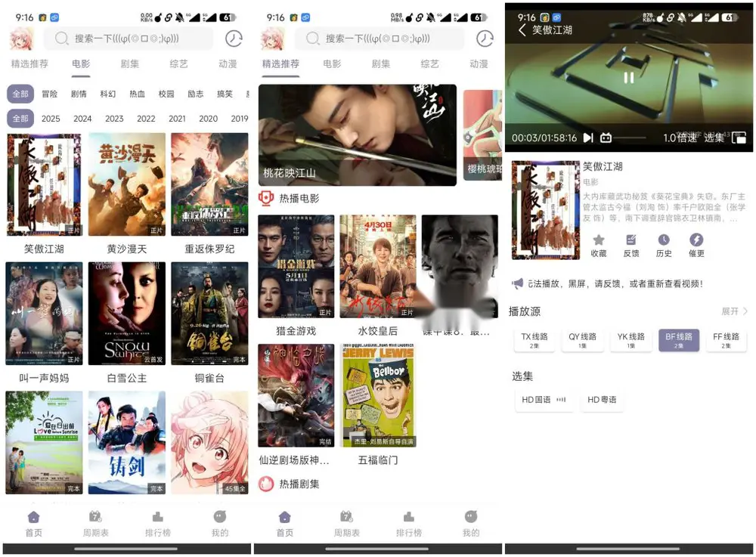The image size is (756, 557).
Task: Skip to next episode in player controls
Action: (588, 138)
